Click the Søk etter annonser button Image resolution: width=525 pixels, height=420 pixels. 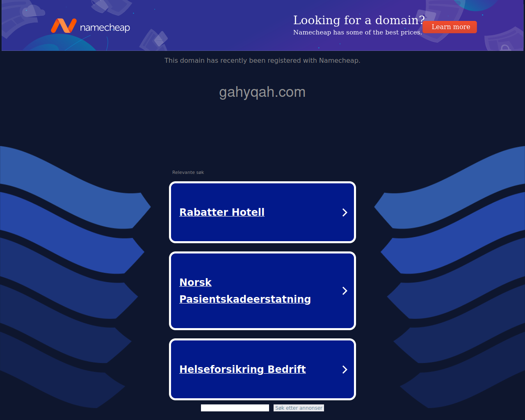coord(299,408)
